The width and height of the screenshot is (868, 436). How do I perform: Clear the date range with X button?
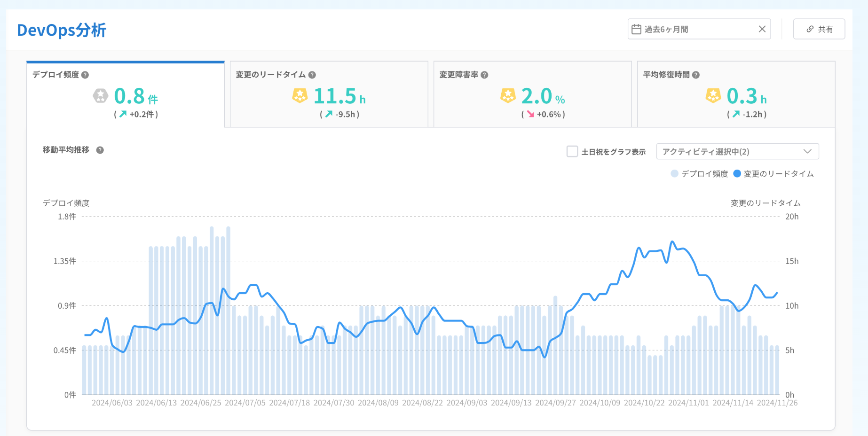coord(762,29)
